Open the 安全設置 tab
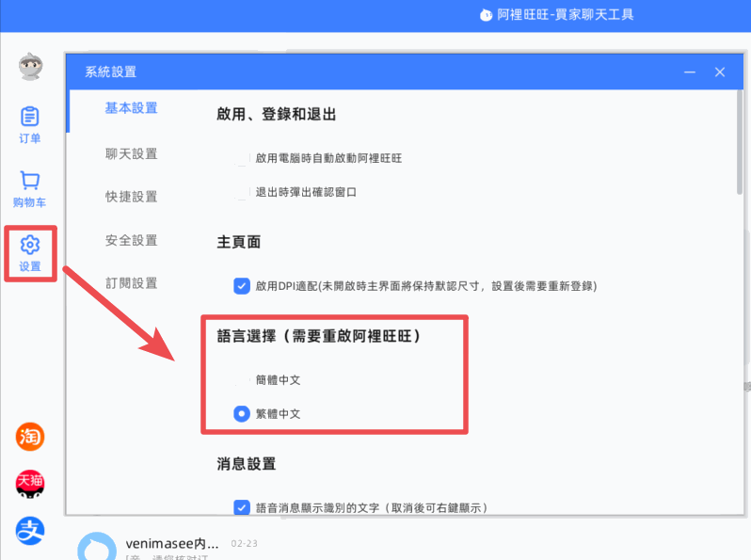 tap(131, 241)
